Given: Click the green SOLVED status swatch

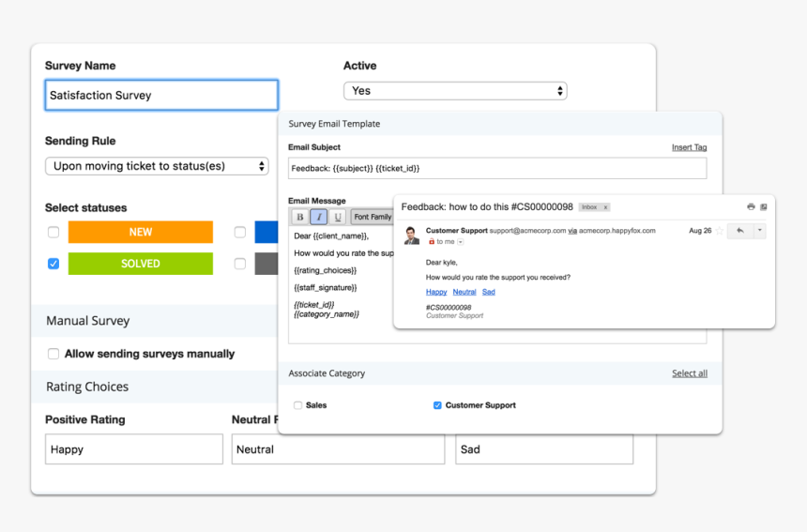Looking at the screenshot, I should coord(141,264).
